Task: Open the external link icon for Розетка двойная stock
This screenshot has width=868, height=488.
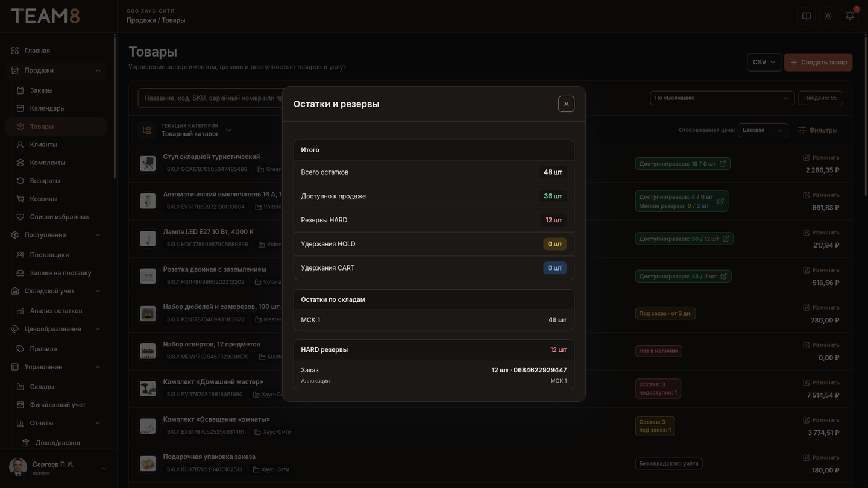Action: pos(723,276)
